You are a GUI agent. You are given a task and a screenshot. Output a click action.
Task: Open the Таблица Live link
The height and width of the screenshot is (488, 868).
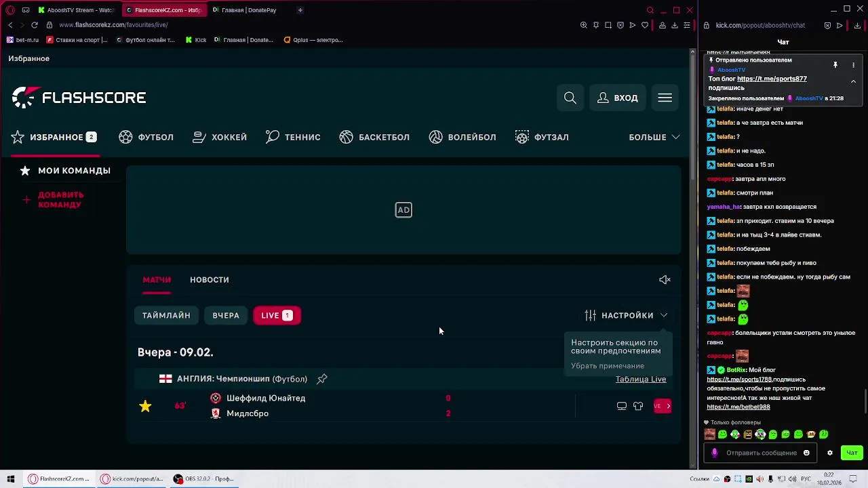point(641,380)
